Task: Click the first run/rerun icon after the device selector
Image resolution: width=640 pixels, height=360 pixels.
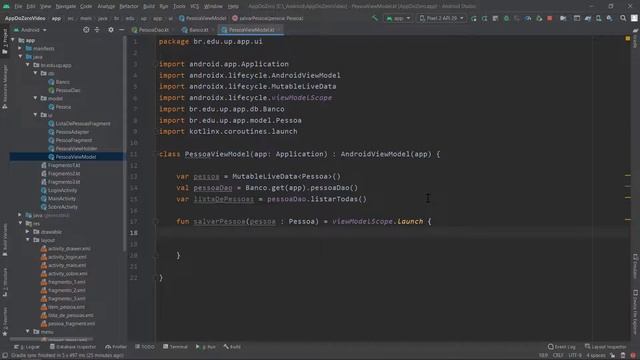Action: pyautogui.click(x=473, y=18)
